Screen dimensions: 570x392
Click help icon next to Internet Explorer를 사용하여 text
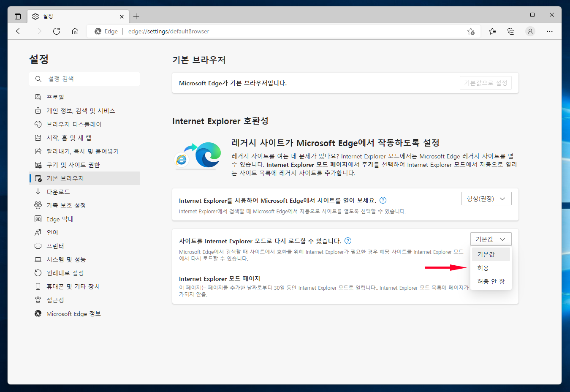pyautogui.click(x=383, y=200)
